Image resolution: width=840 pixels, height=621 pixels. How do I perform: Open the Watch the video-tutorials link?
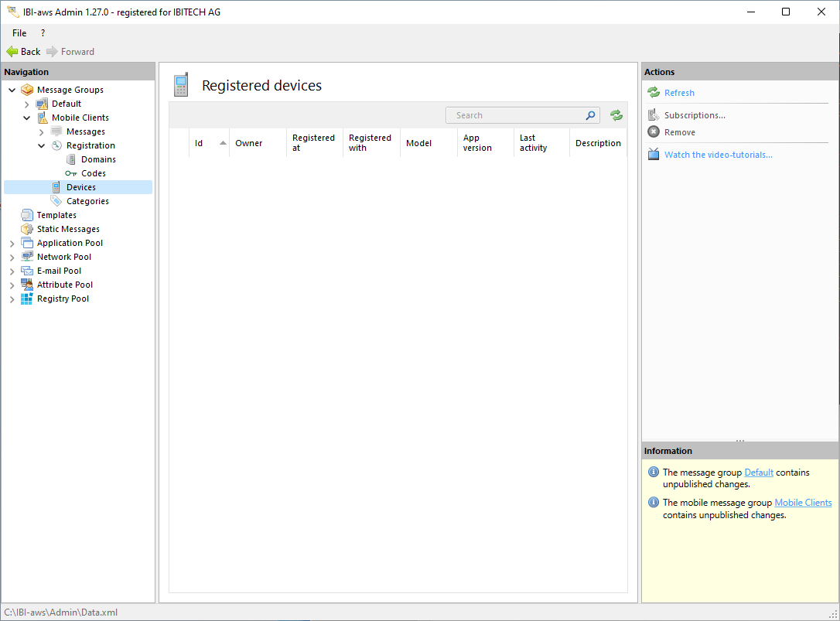pos(718,155)
